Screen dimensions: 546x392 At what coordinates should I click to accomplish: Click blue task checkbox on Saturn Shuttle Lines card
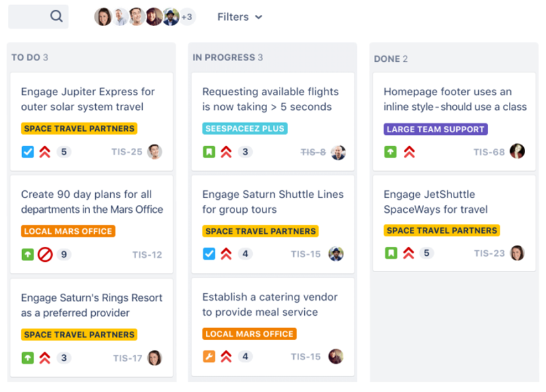click(x=209, y=254)
